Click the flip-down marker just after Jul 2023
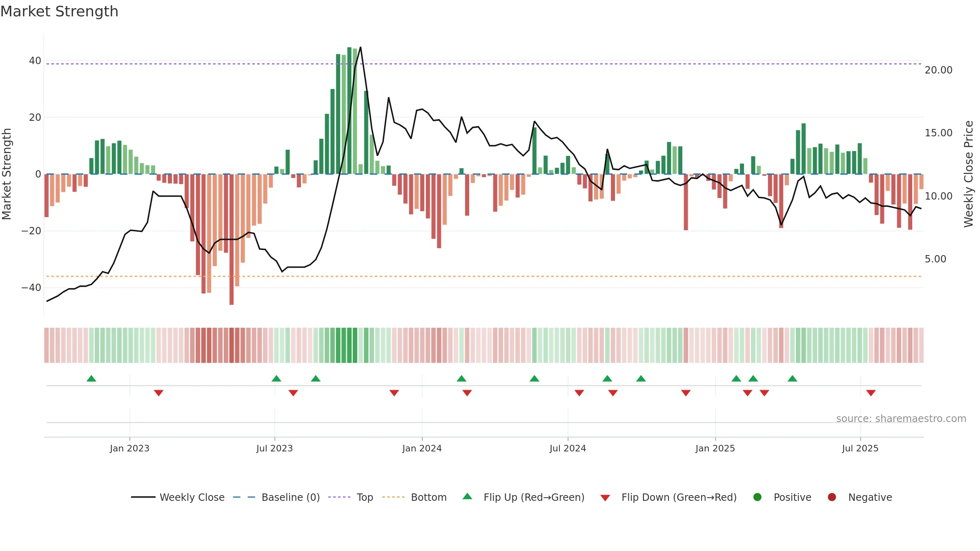 [293, 393]
